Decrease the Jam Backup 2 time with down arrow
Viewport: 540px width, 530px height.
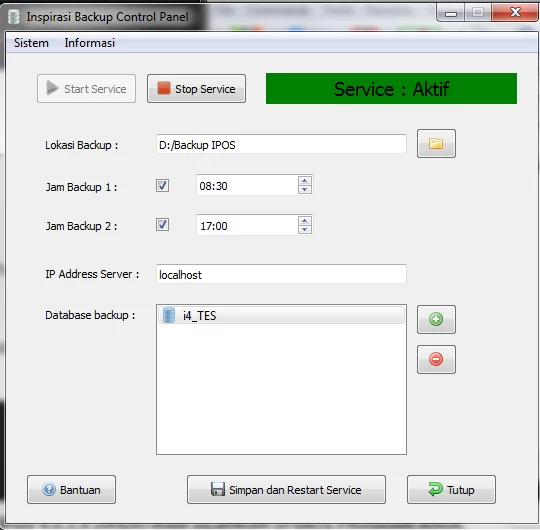tap(304, 230)
